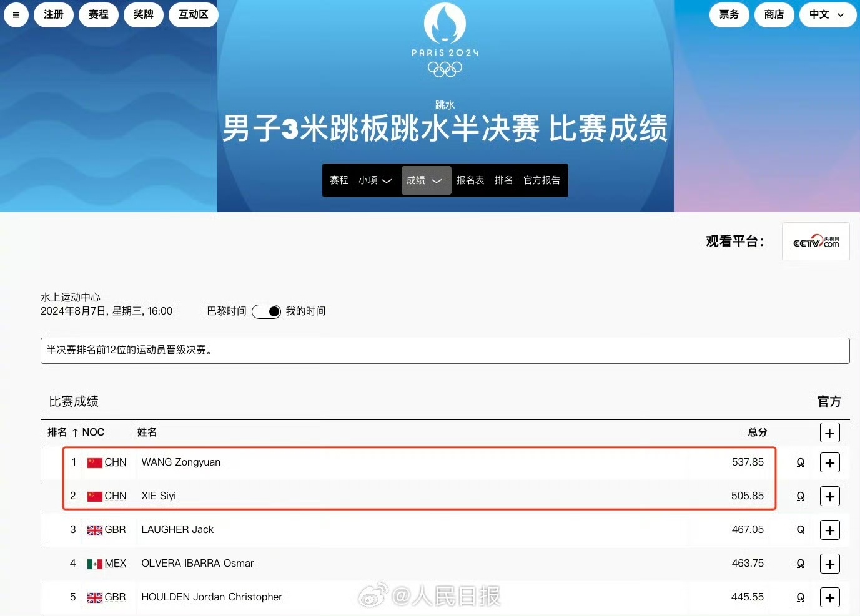Click the GBR flag next to LAUGHER Jack
The width and height of the screenshot is (860, 616).
tap(94, 529)
